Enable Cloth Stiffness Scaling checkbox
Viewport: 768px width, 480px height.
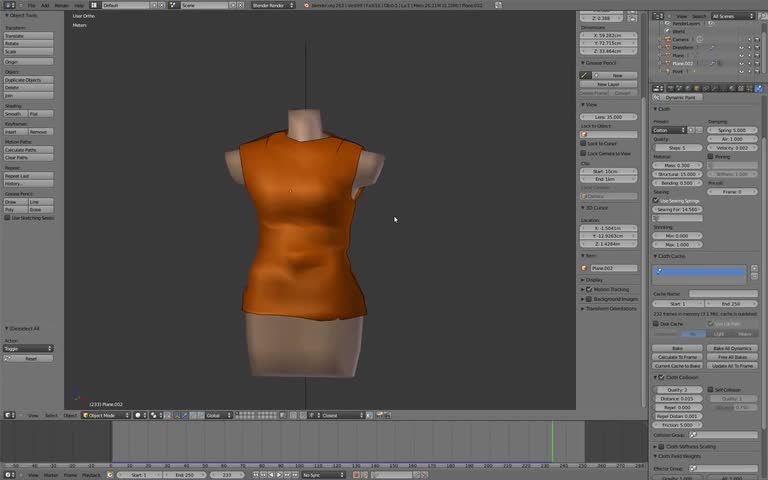coord(661,446)
